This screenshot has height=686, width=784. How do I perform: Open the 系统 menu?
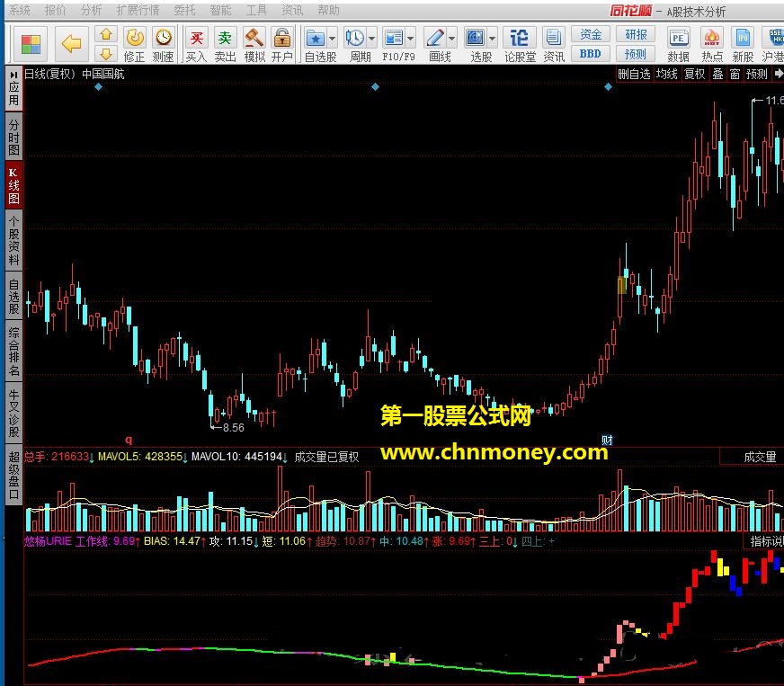(x=20, y=10)
